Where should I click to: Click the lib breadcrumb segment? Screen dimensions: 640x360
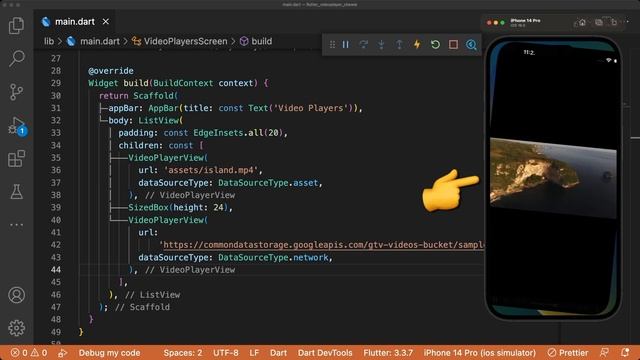pos(49,41)
